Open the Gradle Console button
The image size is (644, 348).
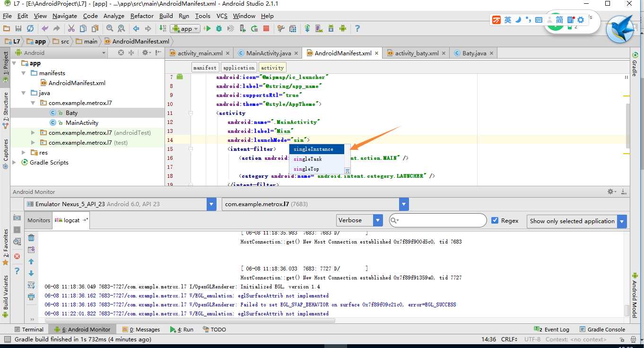pyautogui.click(x=602, y=330)
